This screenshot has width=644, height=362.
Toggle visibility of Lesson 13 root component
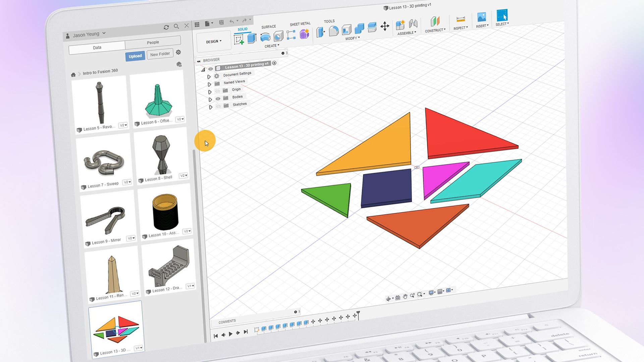pyautogui.click(x=211, y=69)
